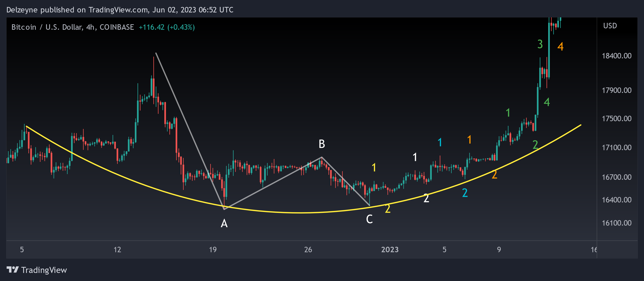Click the Bitcoin / U.S. Dollar symbol title
This screenshot has height=281, width=644.
73,27
